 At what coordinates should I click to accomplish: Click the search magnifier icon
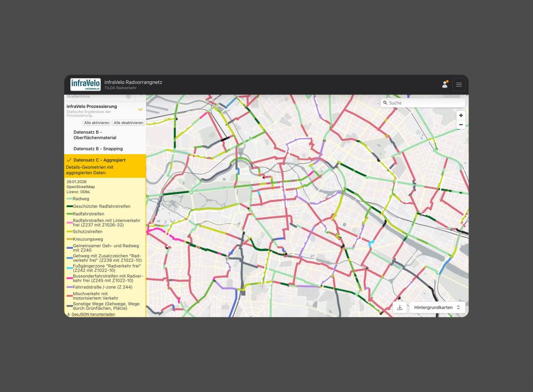[385, 103]
